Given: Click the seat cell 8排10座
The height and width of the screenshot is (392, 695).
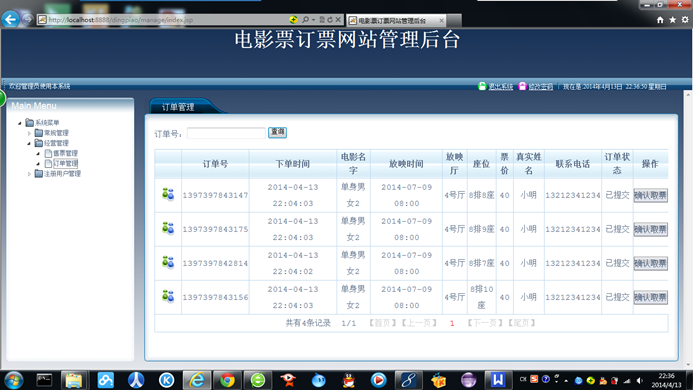Looking at the screenshot, I should point(481,297).
